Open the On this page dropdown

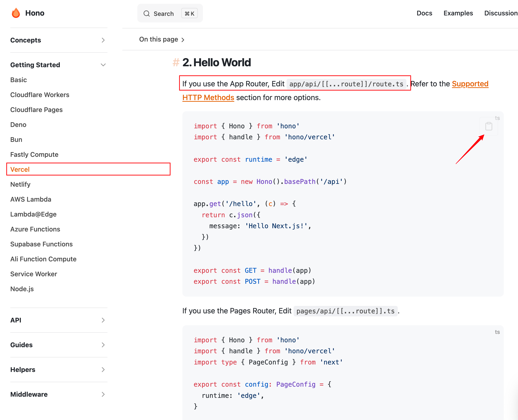162,39
